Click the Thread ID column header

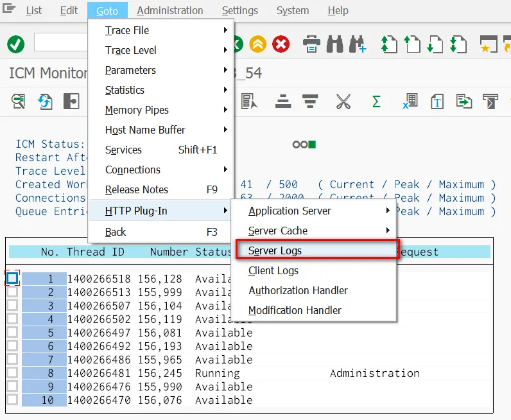coord(96,251)
